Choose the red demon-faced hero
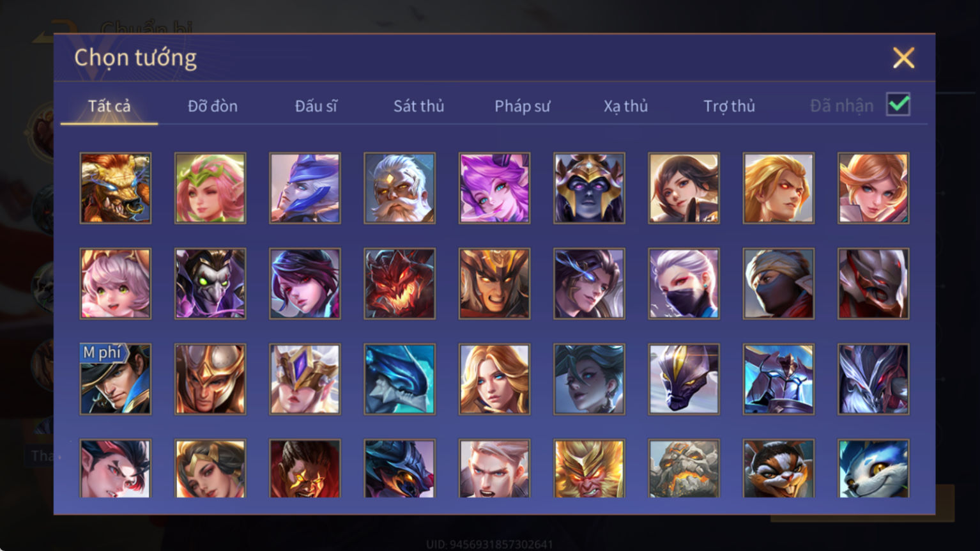980x551 pixels. (x=399, y=283)
